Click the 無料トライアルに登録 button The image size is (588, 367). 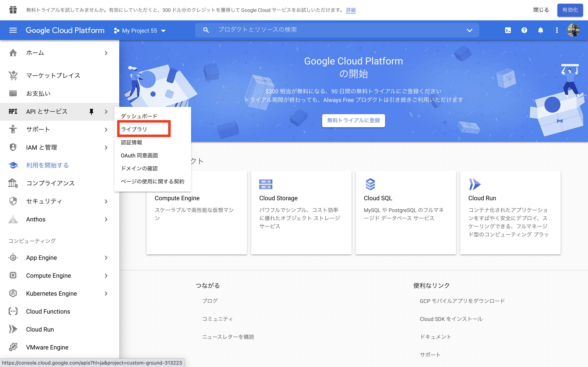click(x=353, y=121)
